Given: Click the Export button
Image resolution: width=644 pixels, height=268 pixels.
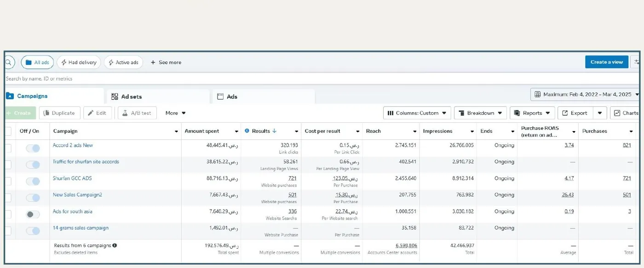Looking at the screenshot, I should [575, 113].
